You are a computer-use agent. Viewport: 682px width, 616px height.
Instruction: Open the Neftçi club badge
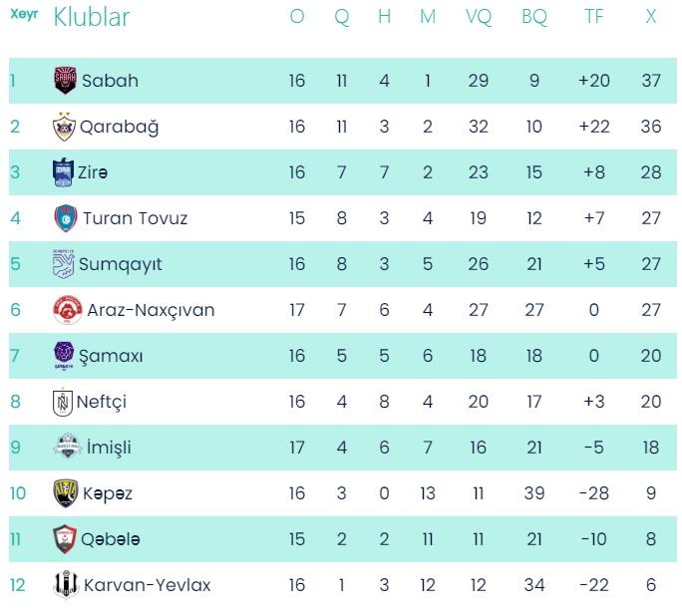[x=63, y=402]
